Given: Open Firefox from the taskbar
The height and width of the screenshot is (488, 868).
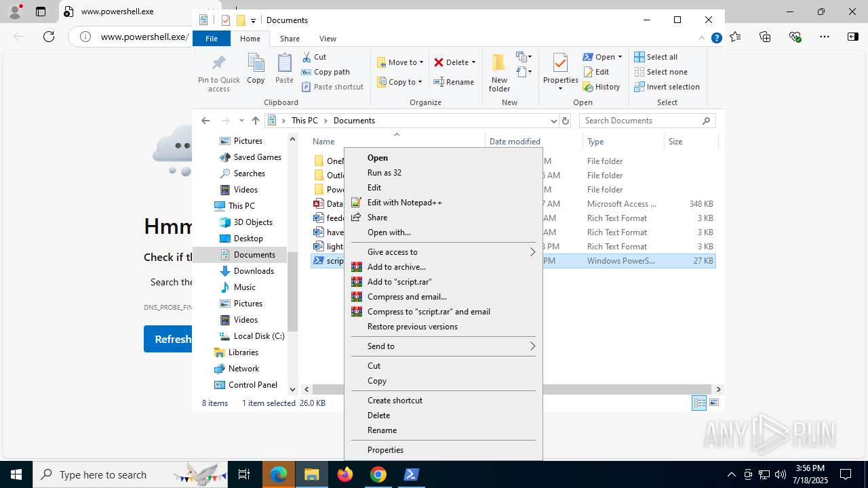Looking at the screenshot, I should pos(345,474).
